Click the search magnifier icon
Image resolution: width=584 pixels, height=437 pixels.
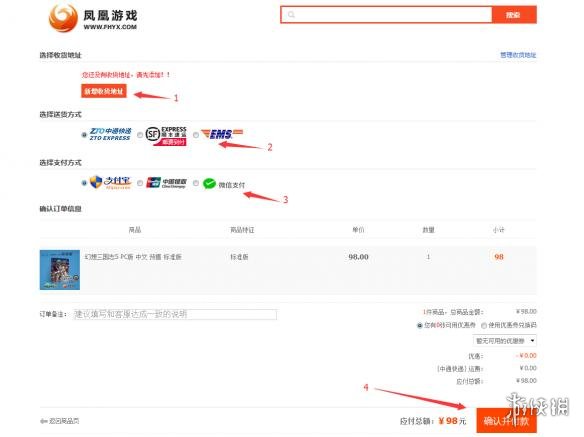coord(291,15)
